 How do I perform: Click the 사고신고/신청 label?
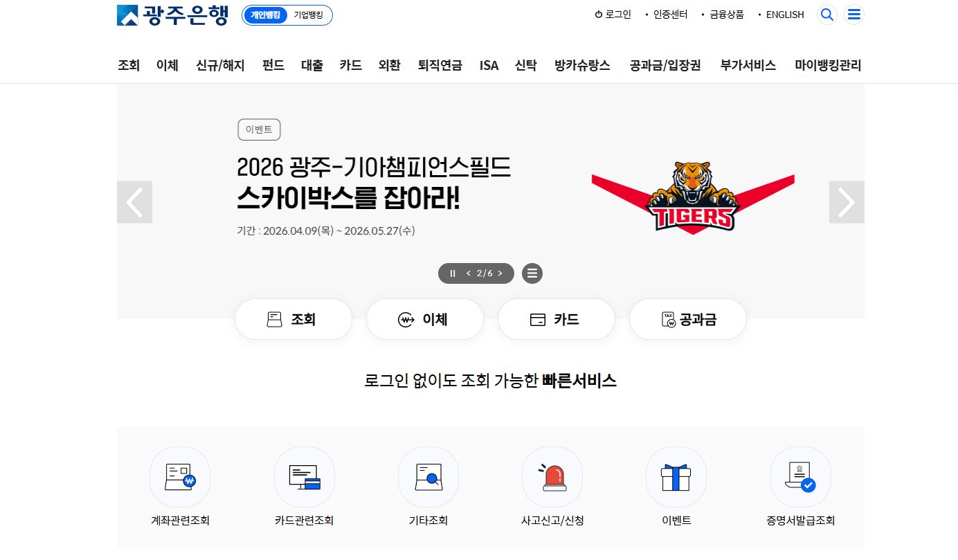point(552,521)
